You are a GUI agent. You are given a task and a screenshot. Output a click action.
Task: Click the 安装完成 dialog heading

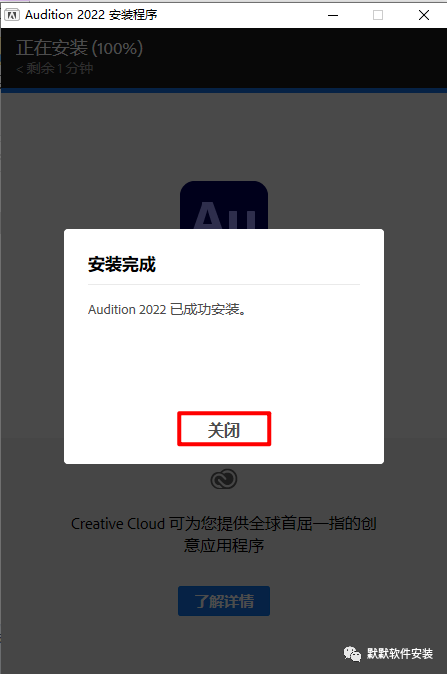(x=122, y=264)
